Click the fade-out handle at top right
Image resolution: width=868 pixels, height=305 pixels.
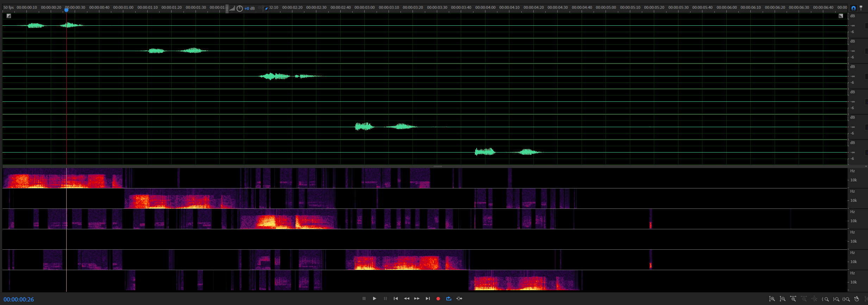841,16
